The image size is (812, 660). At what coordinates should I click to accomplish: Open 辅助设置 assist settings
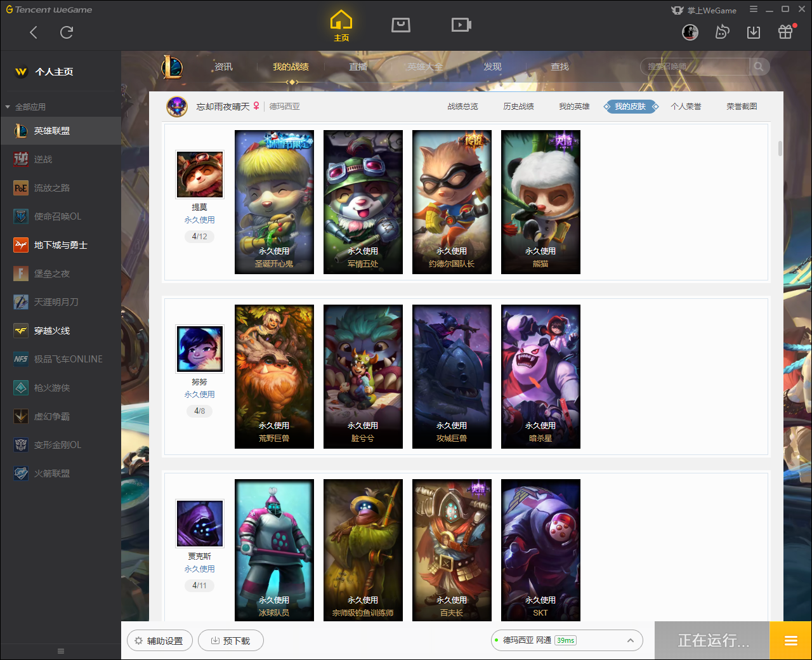point(159,640)
